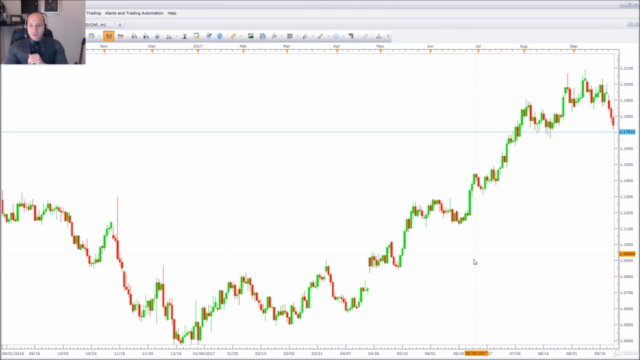This screenshot has width=640, height=360.
Task: Select the pen drawing tool icon
Action: 304,36
